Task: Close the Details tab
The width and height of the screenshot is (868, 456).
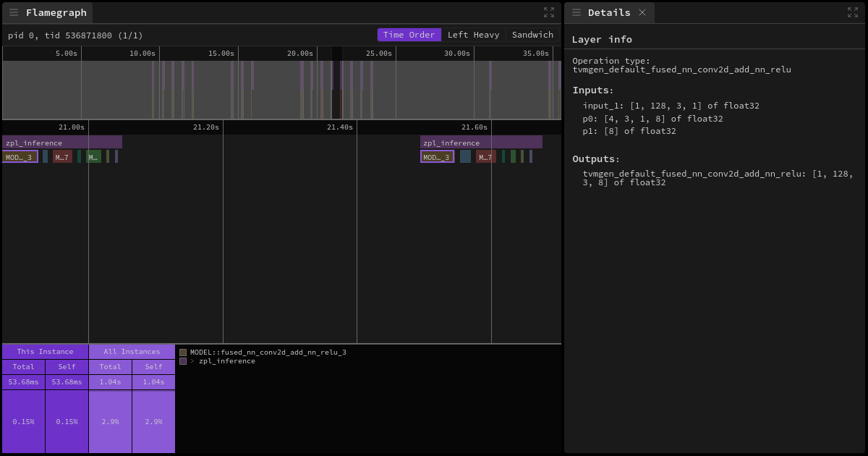Action: pyautogui.click(x=642, y=12)
